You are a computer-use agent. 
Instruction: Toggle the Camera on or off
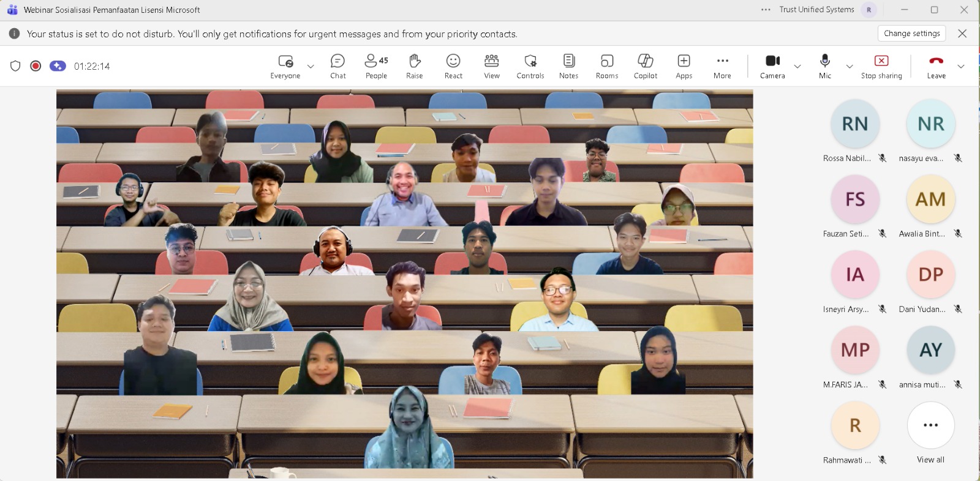click(x=772, y=66)
